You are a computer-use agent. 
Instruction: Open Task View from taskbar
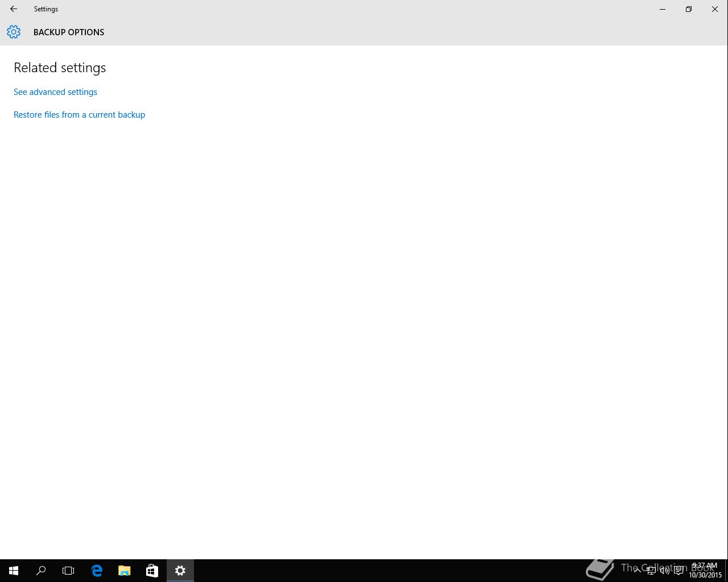tap(68, 571)
